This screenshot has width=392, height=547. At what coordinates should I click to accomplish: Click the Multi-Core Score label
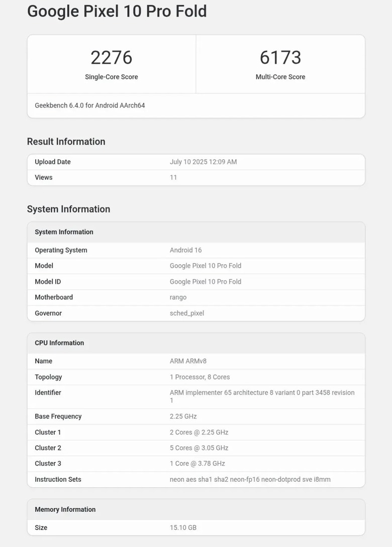click(x=280, y=77)
